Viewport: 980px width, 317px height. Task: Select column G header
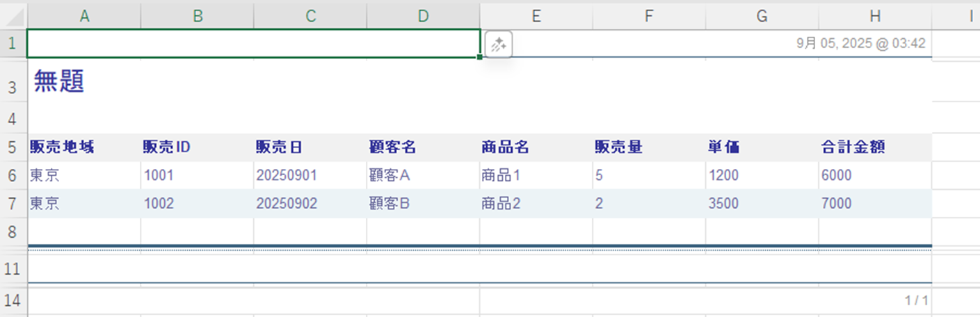[762, 17]
